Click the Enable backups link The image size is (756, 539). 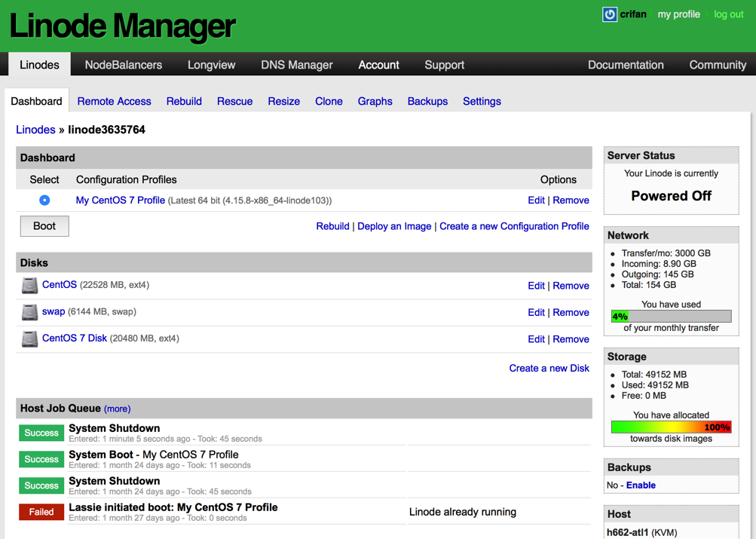click(641, 485)
